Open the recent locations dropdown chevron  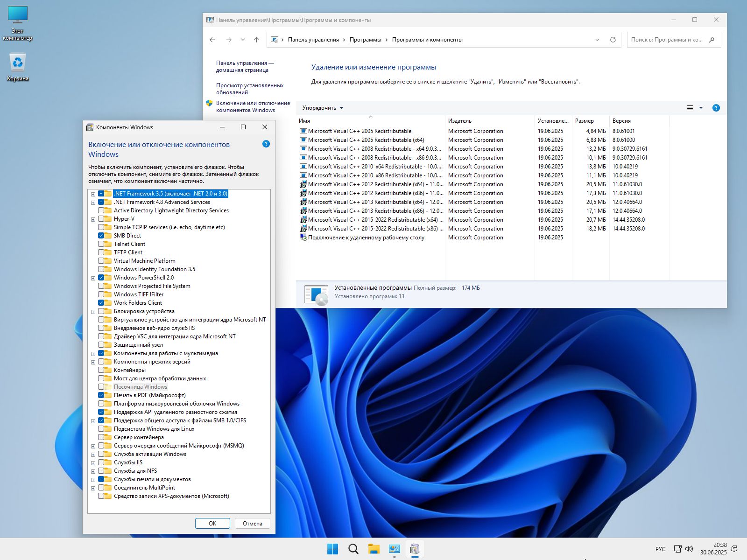click(x=243, y=40)
